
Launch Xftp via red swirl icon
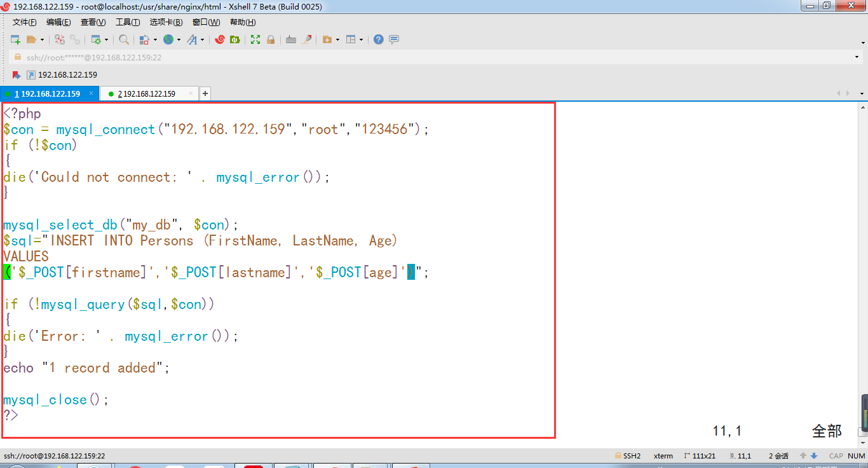[220, 39]
